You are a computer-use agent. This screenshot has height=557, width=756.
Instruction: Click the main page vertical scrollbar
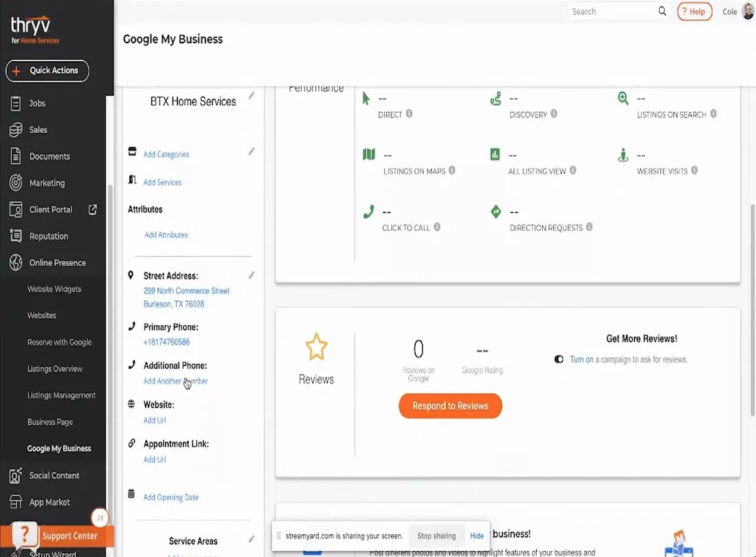point(753,309)
